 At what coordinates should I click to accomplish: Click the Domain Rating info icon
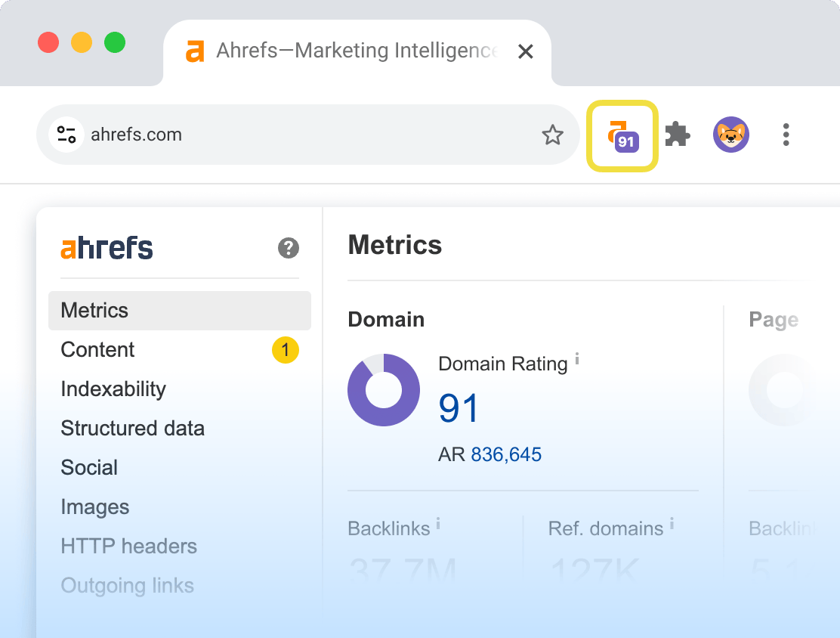pos(577,358)
